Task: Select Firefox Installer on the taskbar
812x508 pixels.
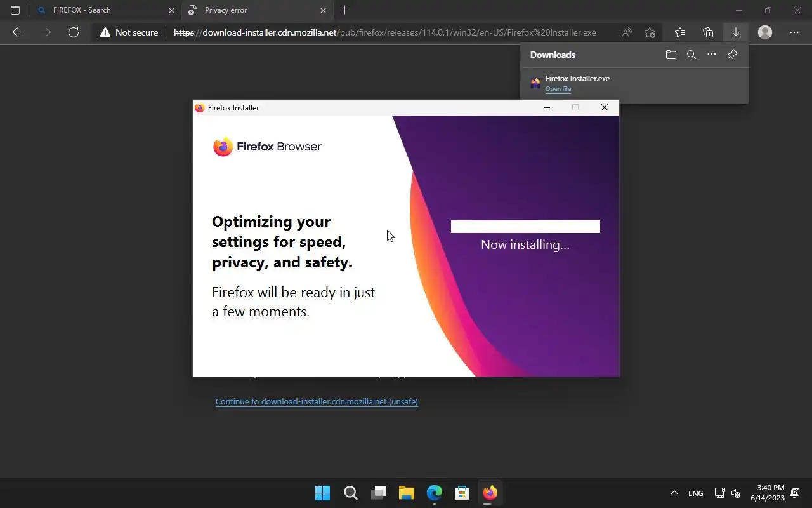Action: 490,493
